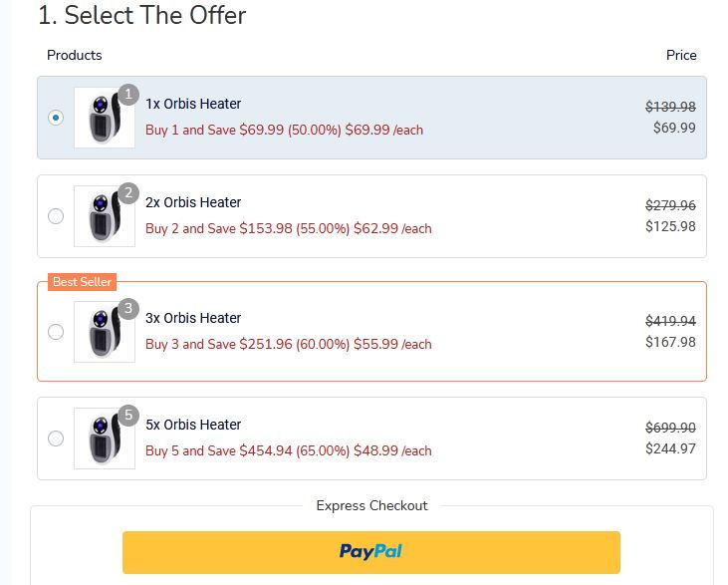728x585 pixels.
Task: Click the 3x Orbis Heater title
Action: (x=193, y=318)
